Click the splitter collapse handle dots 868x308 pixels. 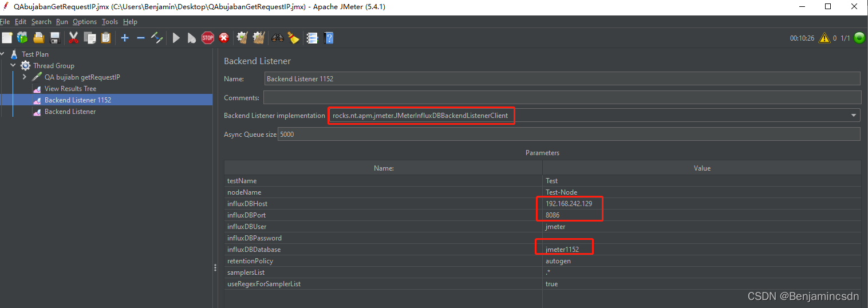215,267
